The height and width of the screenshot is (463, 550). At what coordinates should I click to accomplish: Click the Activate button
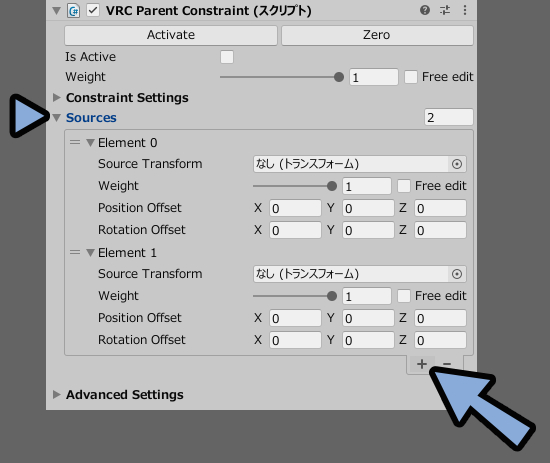(x=171, y=35)
